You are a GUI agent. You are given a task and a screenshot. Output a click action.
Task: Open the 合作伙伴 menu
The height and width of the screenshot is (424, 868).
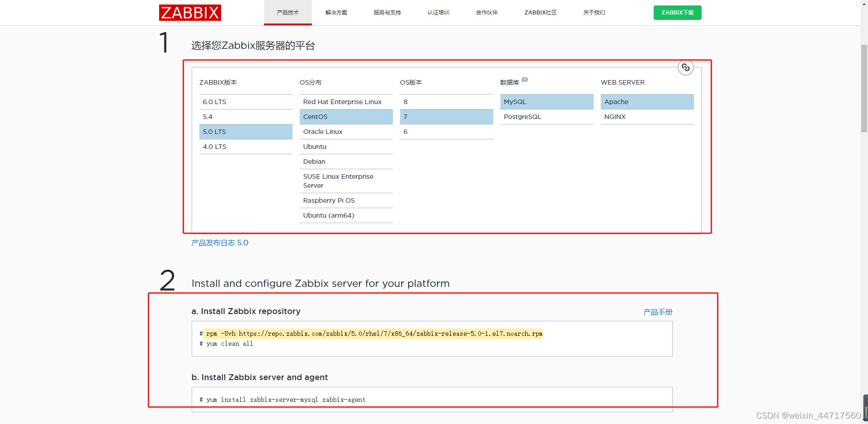pos(487,13)
